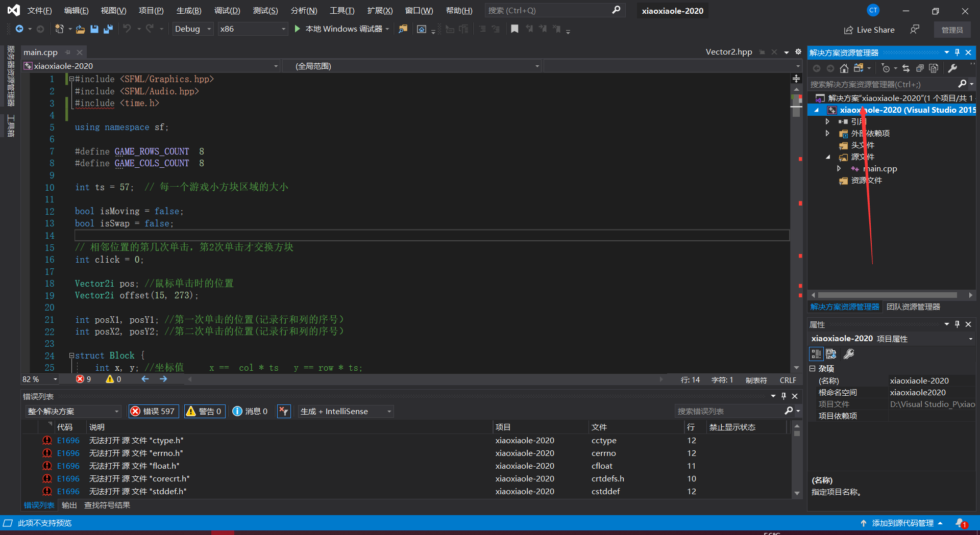The image size is (980, 535).
Task: Save the current file with the Save icon
Action: 94,29
